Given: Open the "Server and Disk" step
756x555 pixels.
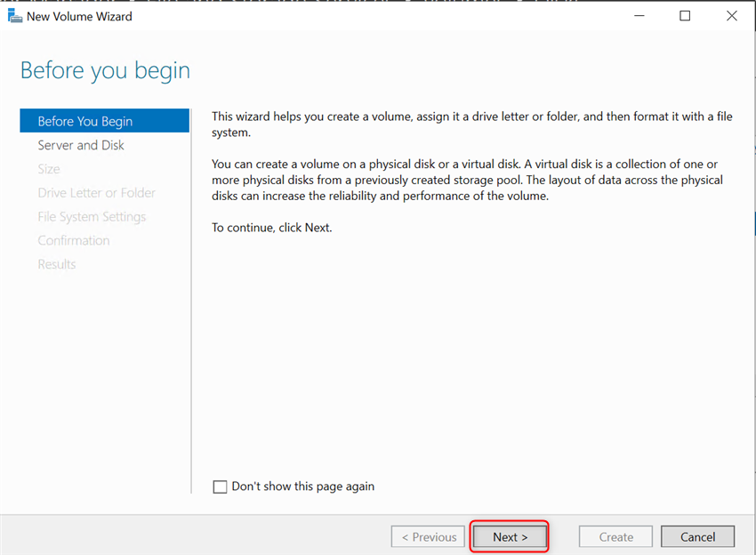Looking at the screenshot, I should tap(81, 145).
